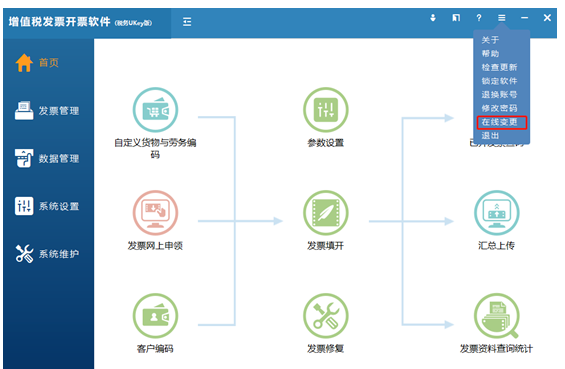Open the 参数设置 icon
565x369 pixels.
(326, 110)
